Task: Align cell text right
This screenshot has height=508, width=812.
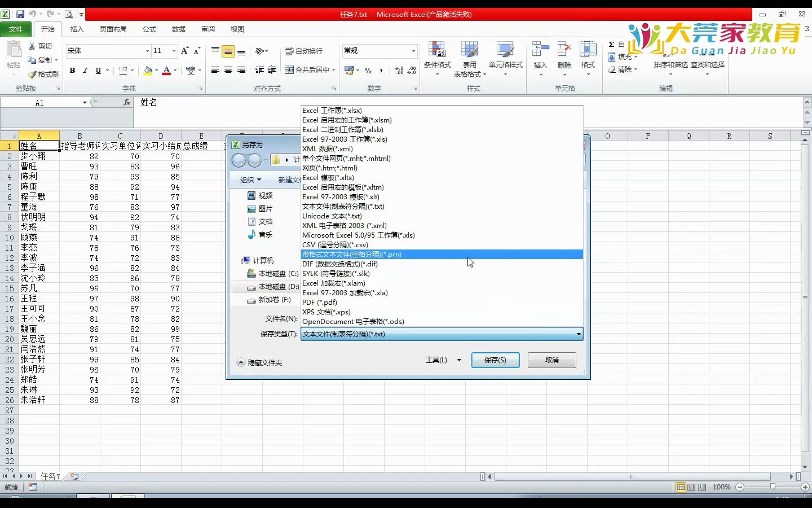Action: tap(241, 70)
